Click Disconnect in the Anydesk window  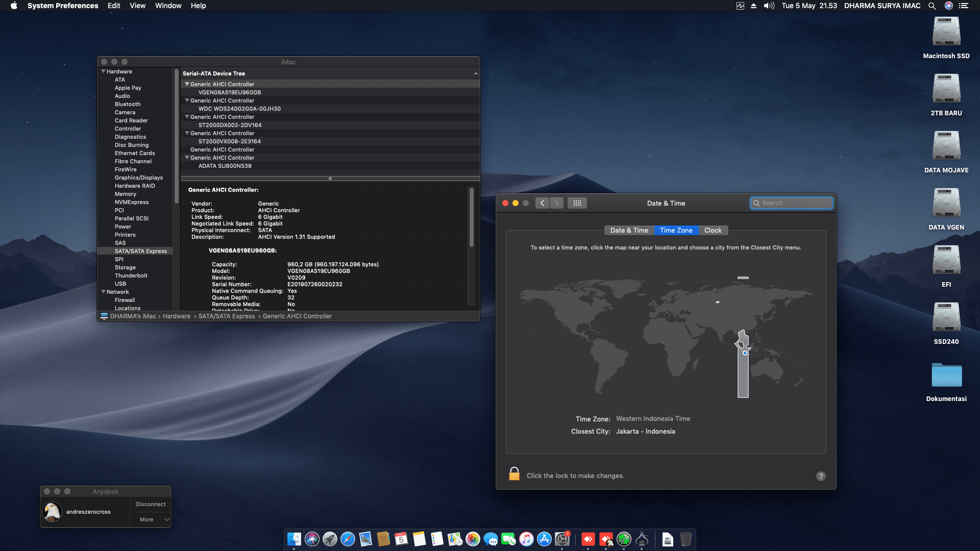tap(150, 504)
